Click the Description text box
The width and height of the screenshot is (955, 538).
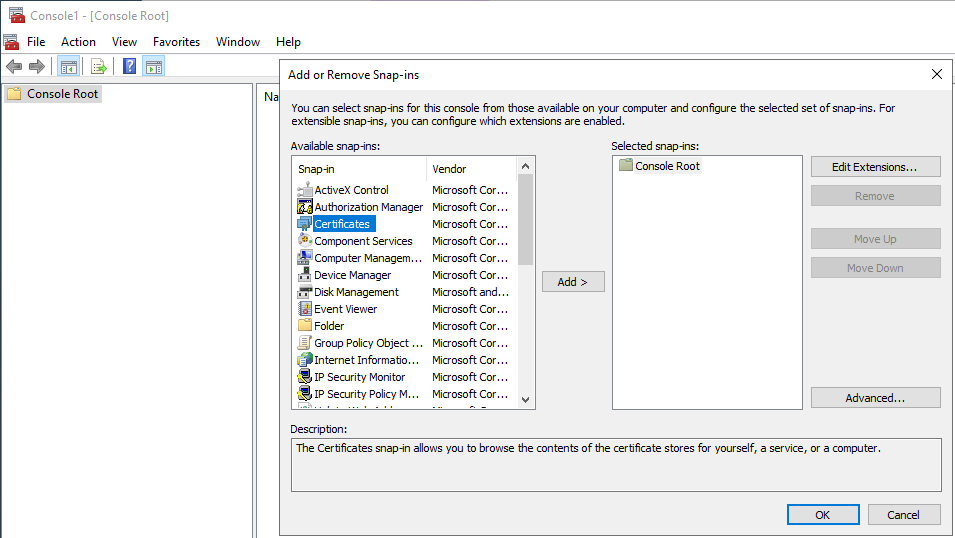616,465
